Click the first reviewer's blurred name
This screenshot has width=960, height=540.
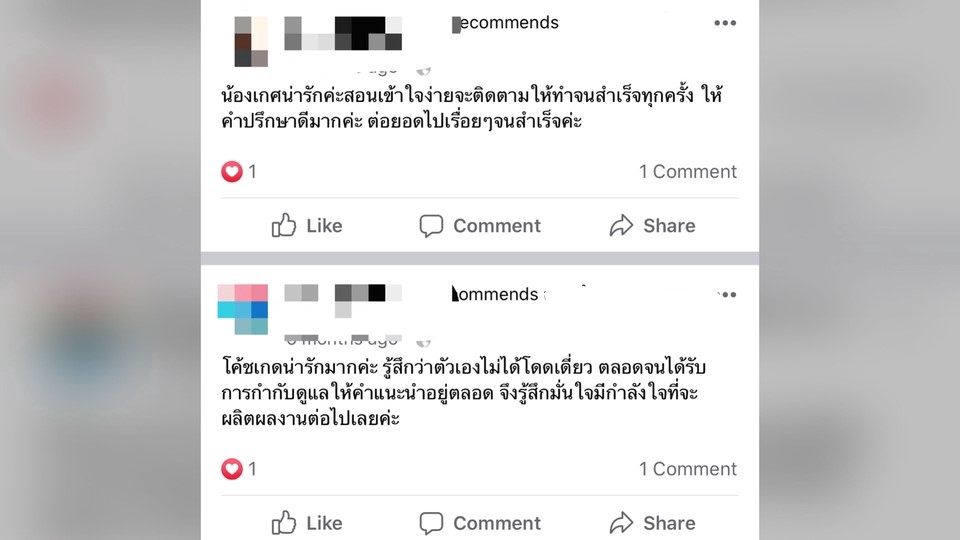tap(343, 33)
